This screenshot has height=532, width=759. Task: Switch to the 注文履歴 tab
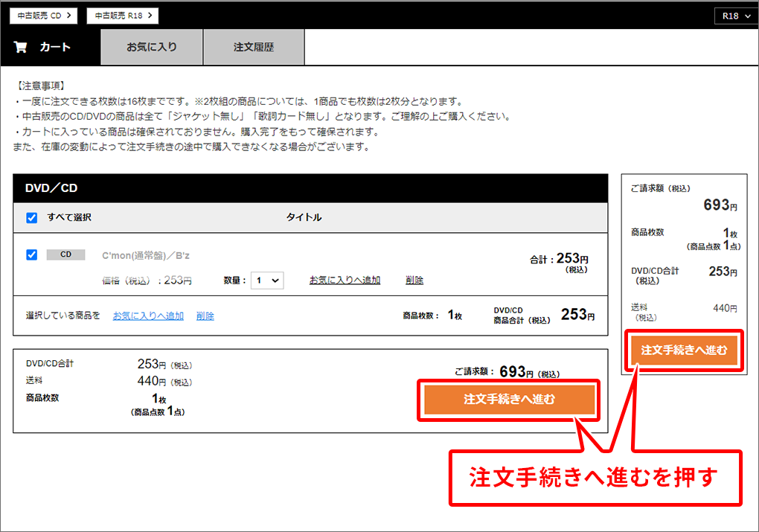254,47
